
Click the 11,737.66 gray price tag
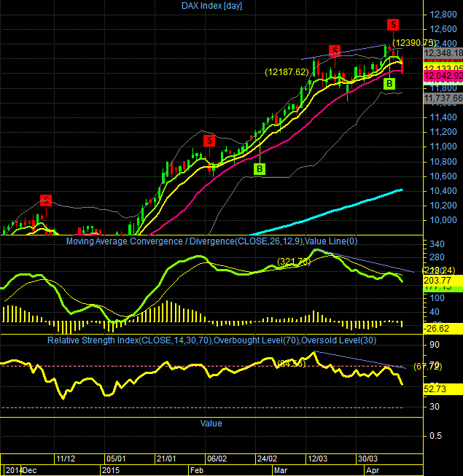[x=443, y=98]
